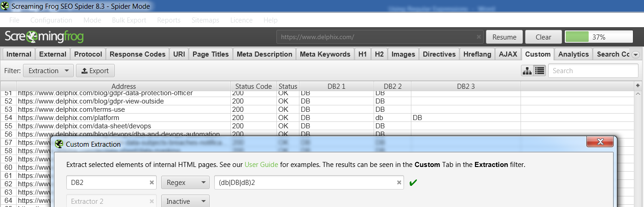Click the Screaming Frog logo
644x207 pixels.
(x=44, y=37)
